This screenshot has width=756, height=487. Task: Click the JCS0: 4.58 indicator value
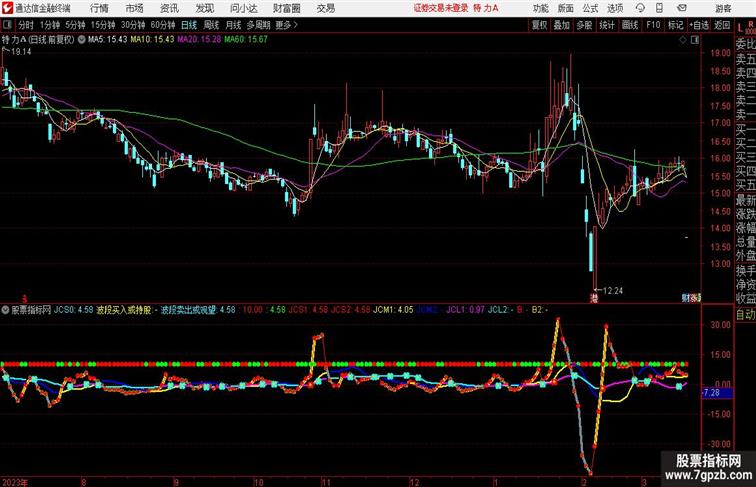[73, 310]
